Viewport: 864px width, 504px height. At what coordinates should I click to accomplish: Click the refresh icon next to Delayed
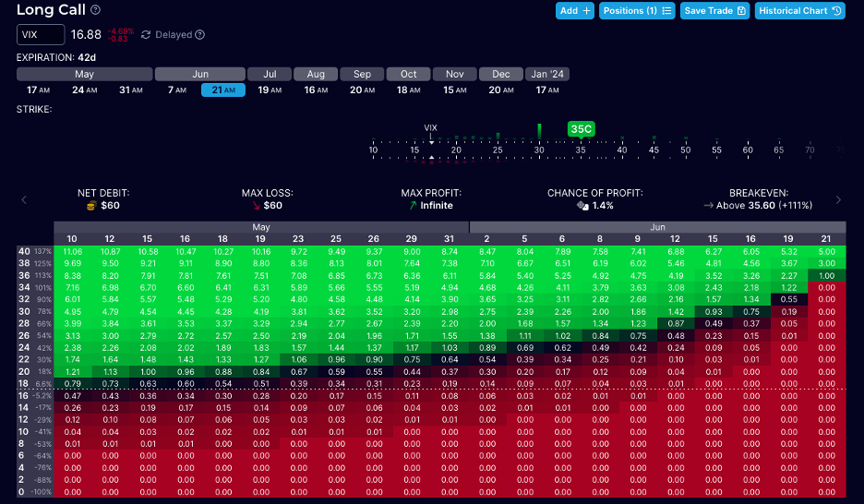(146, 35)
